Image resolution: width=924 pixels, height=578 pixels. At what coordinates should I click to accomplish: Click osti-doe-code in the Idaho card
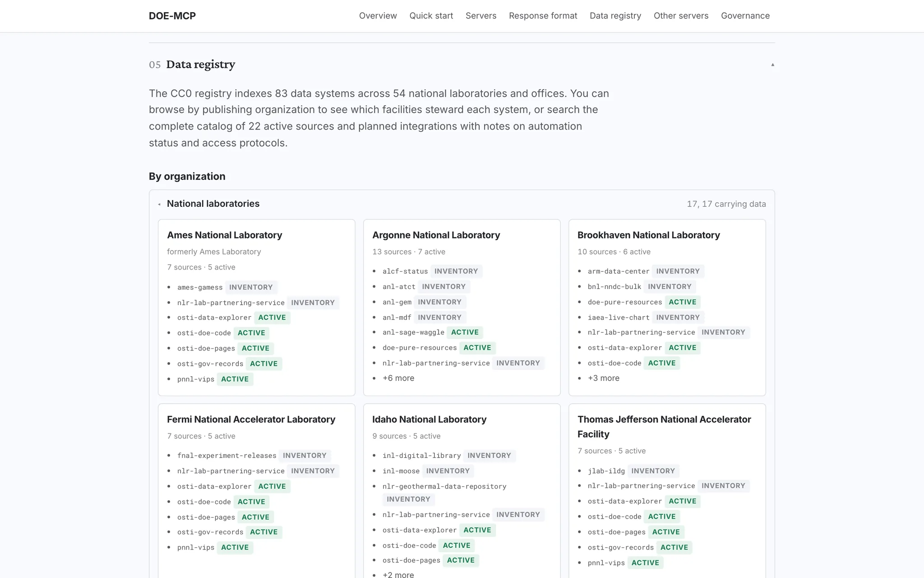pyautogui.click(x=409, y=545)
